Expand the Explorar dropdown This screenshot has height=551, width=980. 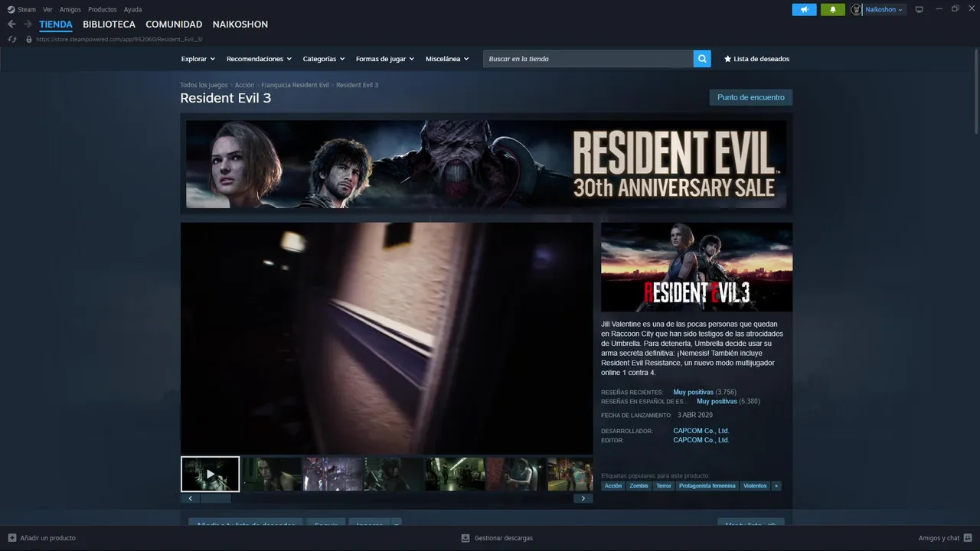pyautogui.click(x=198, y=59)
